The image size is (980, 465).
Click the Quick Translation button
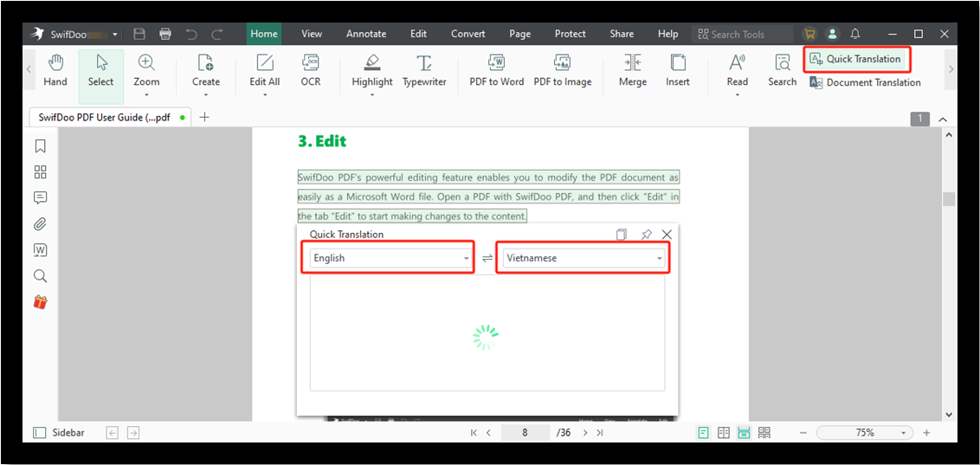(x=856, y=59)
